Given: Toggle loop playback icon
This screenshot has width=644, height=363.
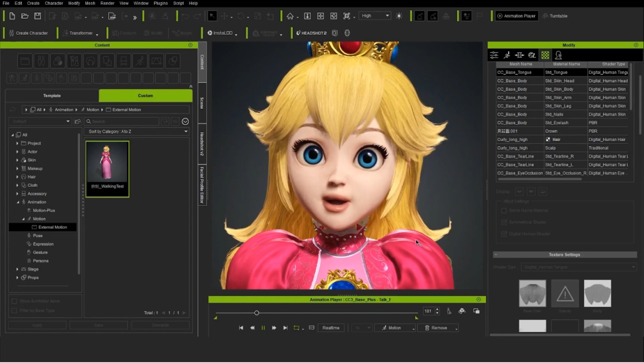Looking at the screenshot, I should (296, 328).
